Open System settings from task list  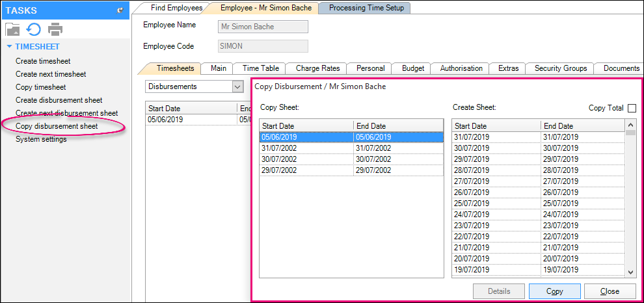41,139
